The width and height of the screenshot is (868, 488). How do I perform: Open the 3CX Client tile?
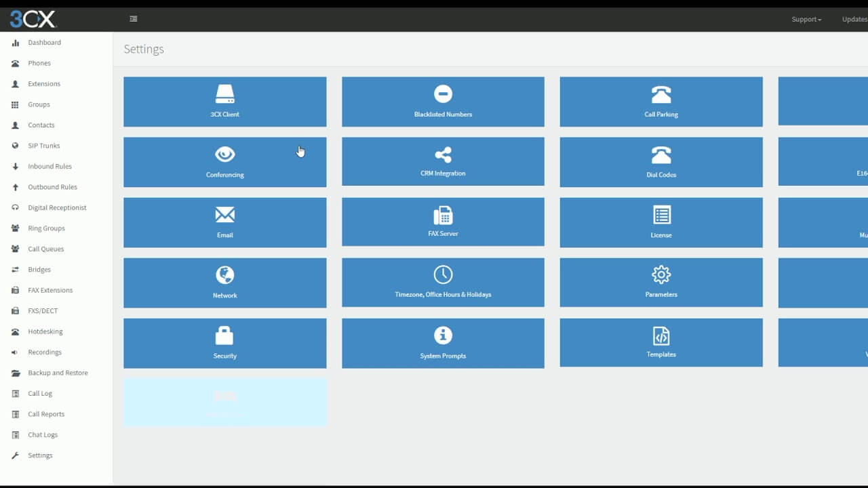pos(224,102)
